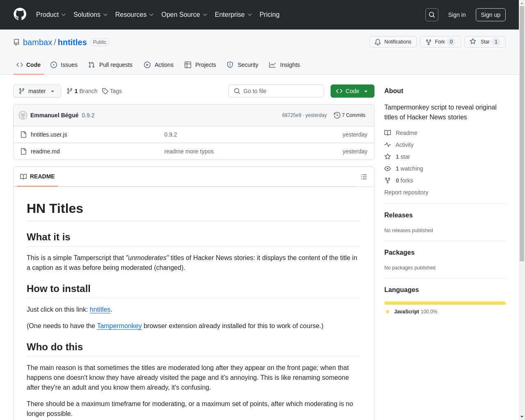The width and height of the screenshot is (525, 420).
Task: Select the README tab
Action: coord(37,176)
